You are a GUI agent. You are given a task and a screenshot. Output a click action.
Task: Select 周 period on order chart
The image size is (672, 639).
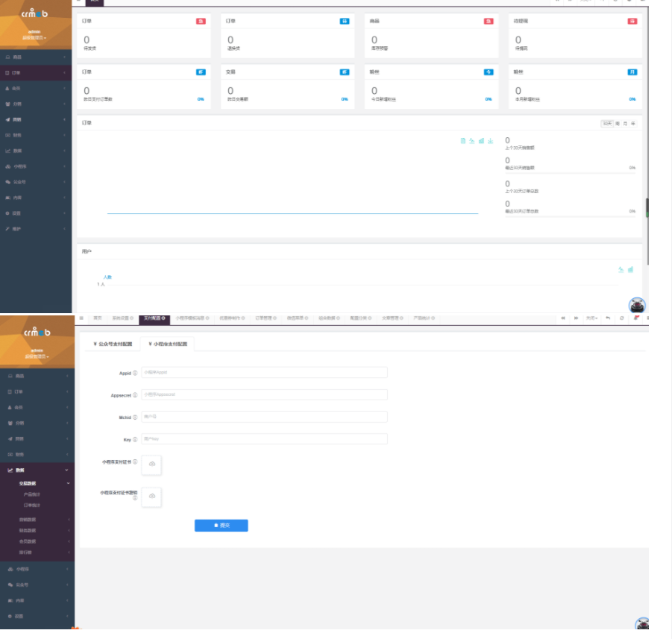[x=618, y=124]
